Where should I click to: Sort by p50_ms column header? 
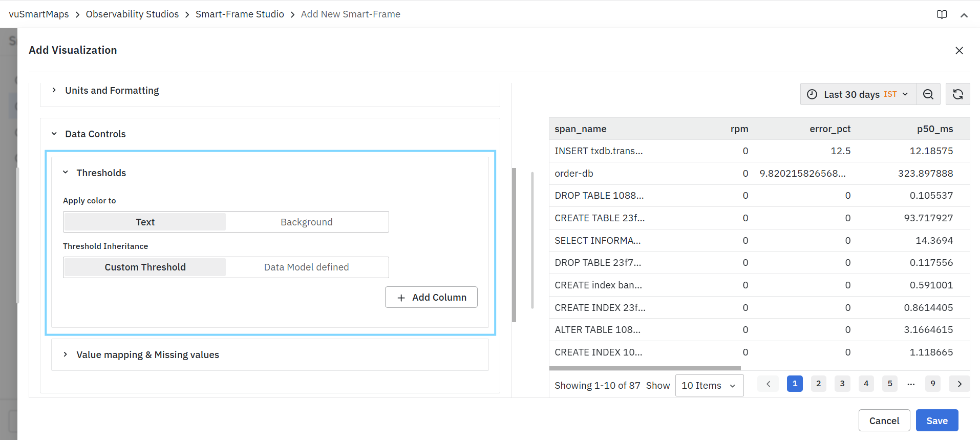(x=935, y=129)
